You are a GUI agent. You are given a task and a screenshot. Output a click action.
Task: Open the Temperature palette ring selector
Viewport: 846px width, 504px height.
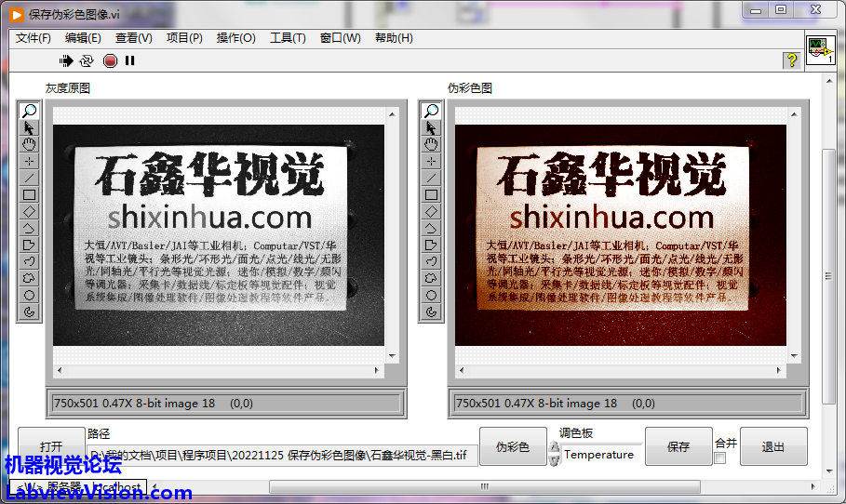point(601,455)
